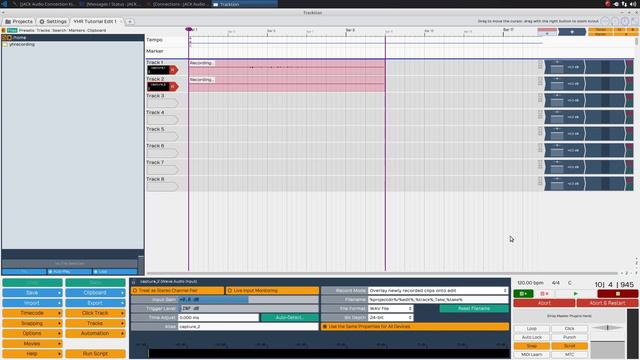This screenshot has height=360, width=640.
Task: Select Track 3 volume/pan plugin
Action: pos(565,100)
